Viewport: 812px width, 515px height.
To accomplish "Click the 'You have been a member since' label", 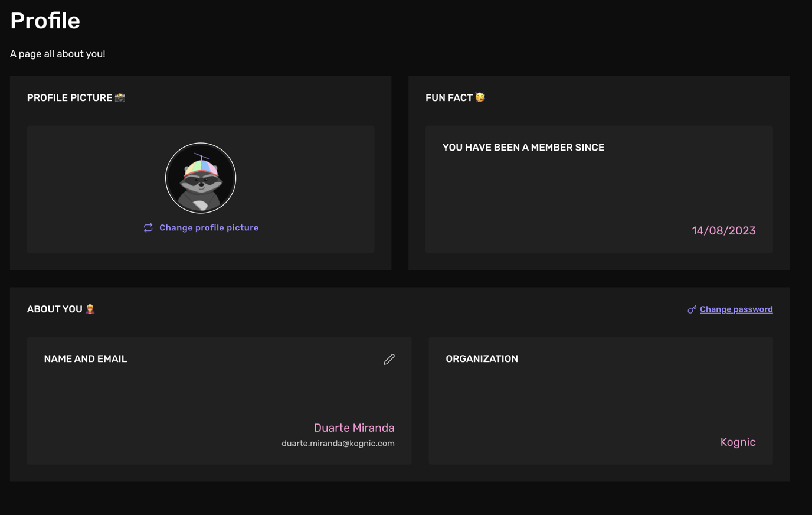I will point(523,148).
